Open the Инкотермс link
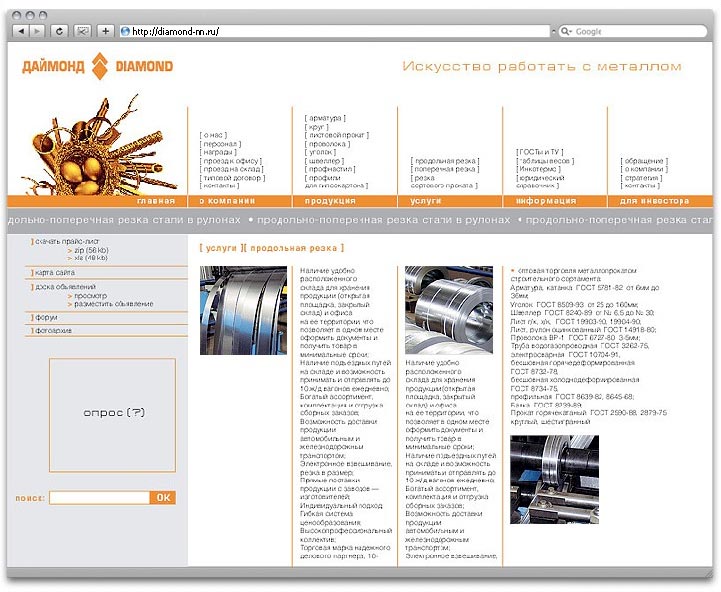The image size is (721, 592). [x=538, y=169]
